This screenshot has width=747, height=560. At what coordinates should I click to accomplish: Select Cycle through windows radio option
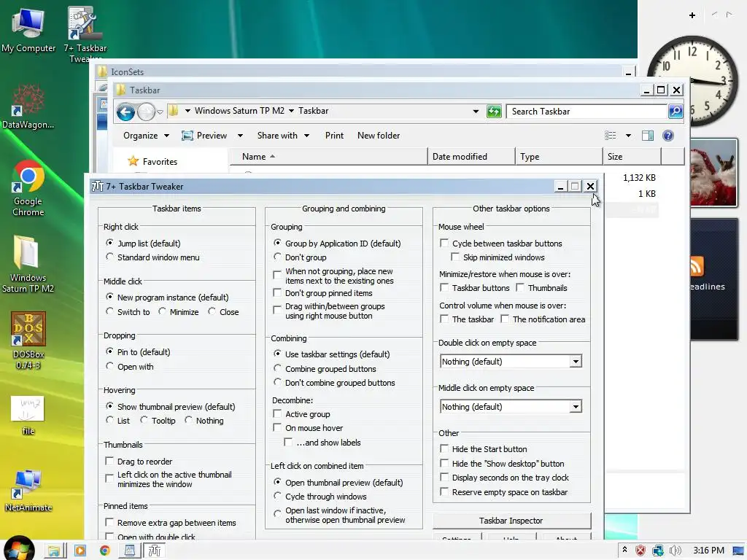point(277,496)
